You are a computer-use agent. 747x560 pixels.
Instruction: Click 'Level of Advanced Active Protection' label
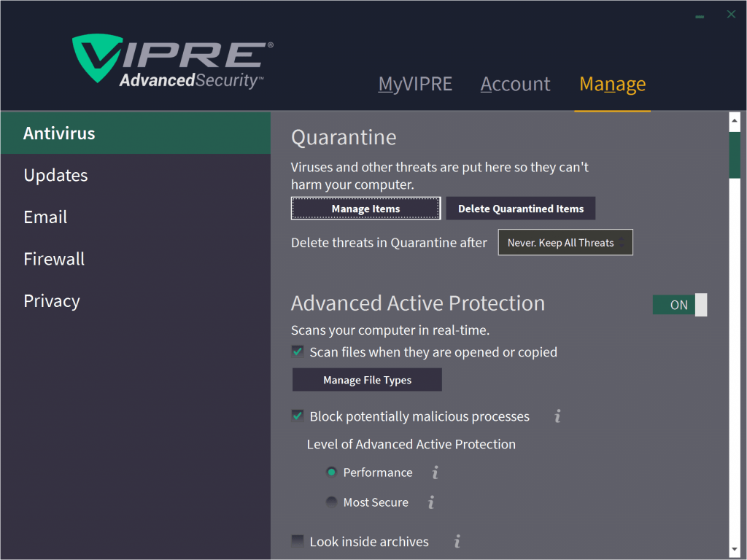411,444
